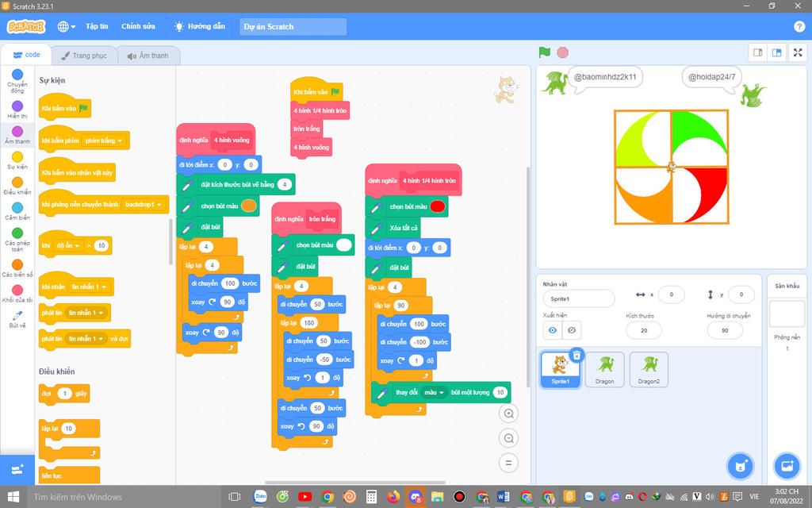Zoom out the code workspace
Viewport: 812px width, 508px height.
tap(508, 438)
